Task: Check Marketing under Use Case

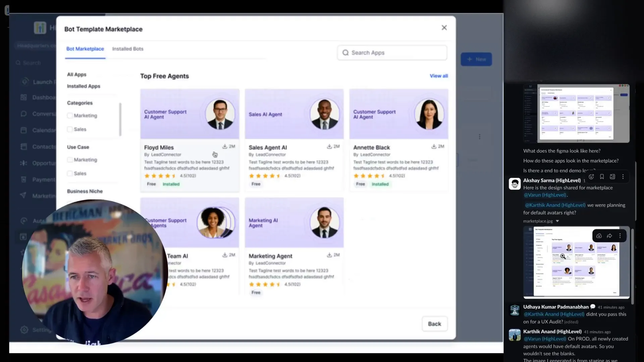Action: [70, 160]
